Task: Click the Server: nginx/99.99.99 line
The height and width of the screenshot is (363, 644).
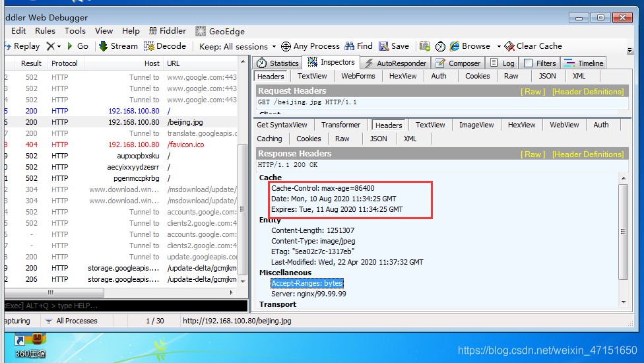Action: (308, 294)
